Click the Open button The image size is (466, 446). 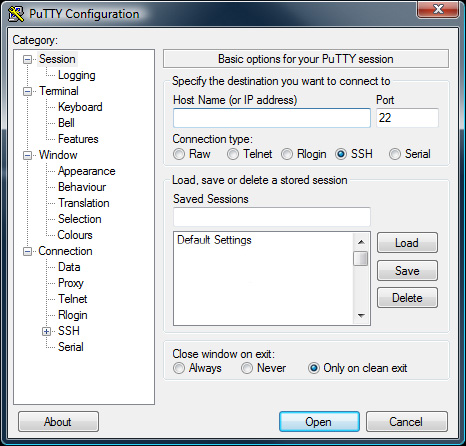click(x=319, y=422)
